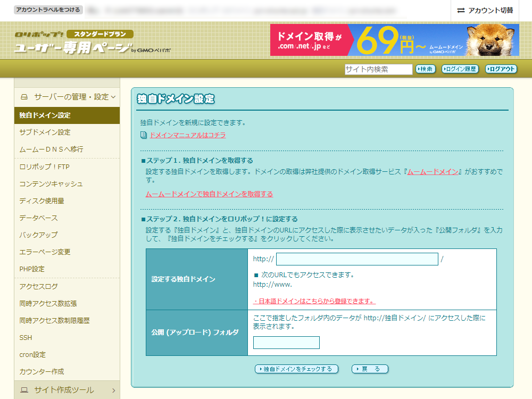Click the 検索 button
This screenshot has width=532, height=399.
pyautogui.click(x=426, y=69)
